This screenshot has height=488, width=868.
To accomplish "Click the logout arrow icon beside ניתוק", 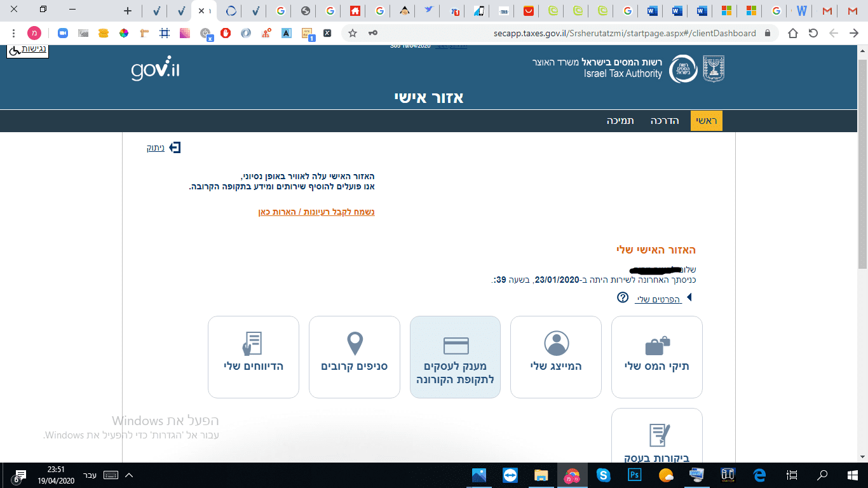I will (174, 147).
